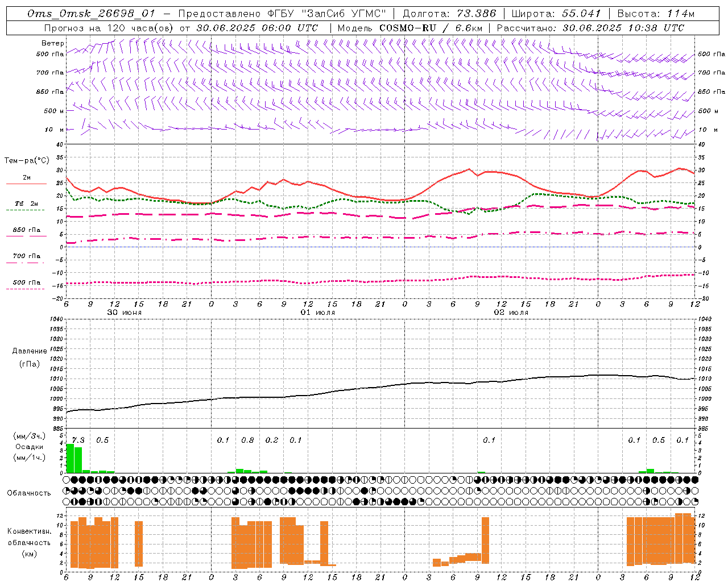The width and height of the screenshot is (728, 582).
Task: Click the station title Oms_Omsk_26698_01
Action: 91,14
